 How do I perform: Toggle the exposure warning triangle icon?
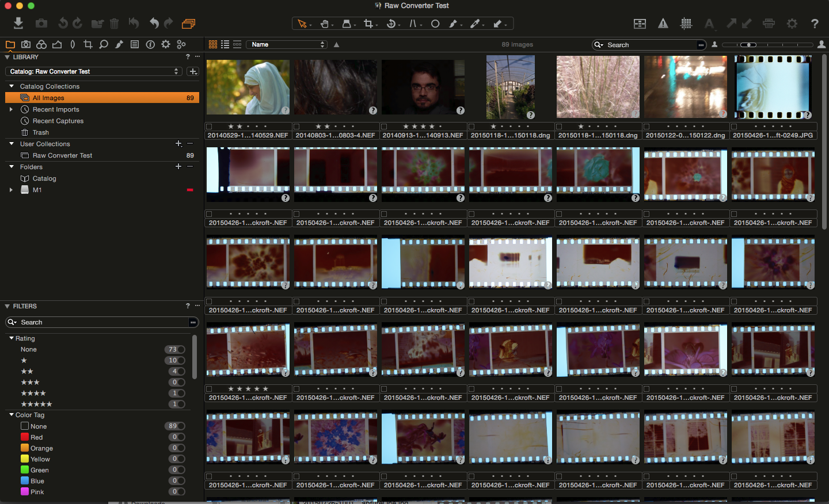[x=663, y=24]
